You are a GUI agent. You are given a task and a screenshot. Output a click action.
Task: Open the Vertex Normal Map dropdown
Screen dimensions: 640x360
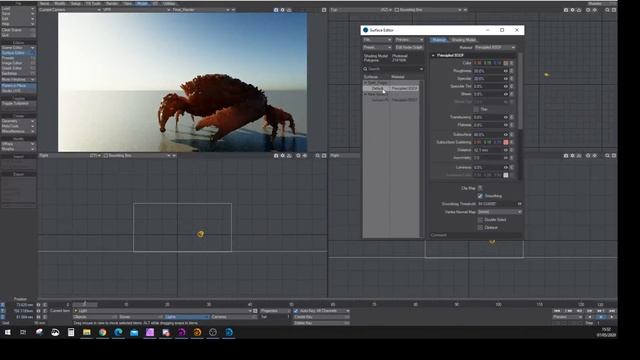500,212
